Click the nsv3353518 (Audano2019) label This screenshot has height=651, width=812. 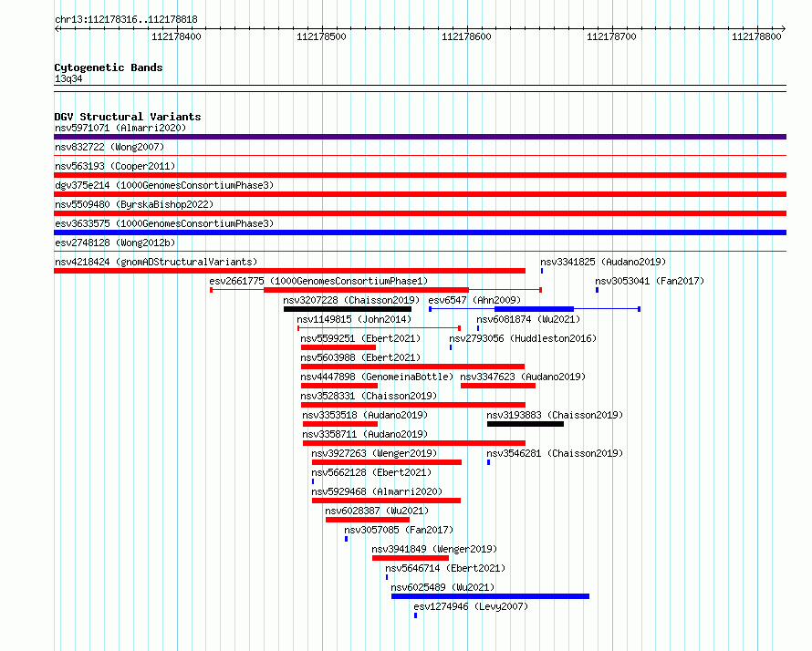pyautogui.click(x=365, y=415)
